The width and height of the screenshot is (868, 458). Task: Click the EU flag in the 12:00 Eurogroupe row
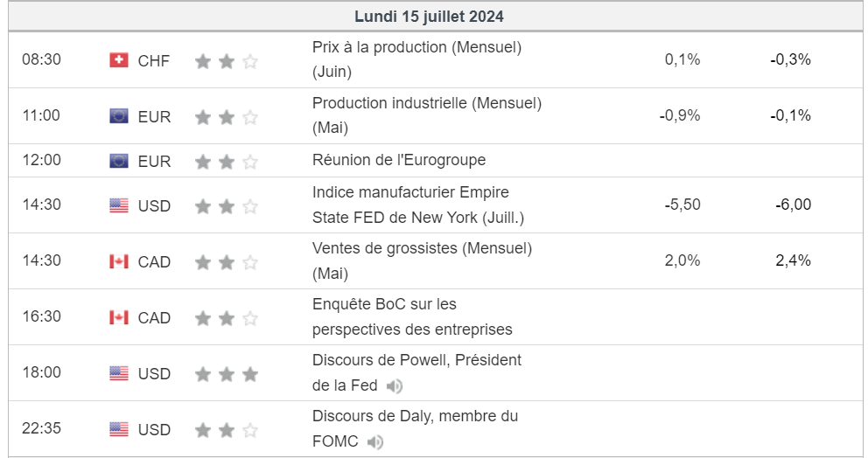pos(119,161)
